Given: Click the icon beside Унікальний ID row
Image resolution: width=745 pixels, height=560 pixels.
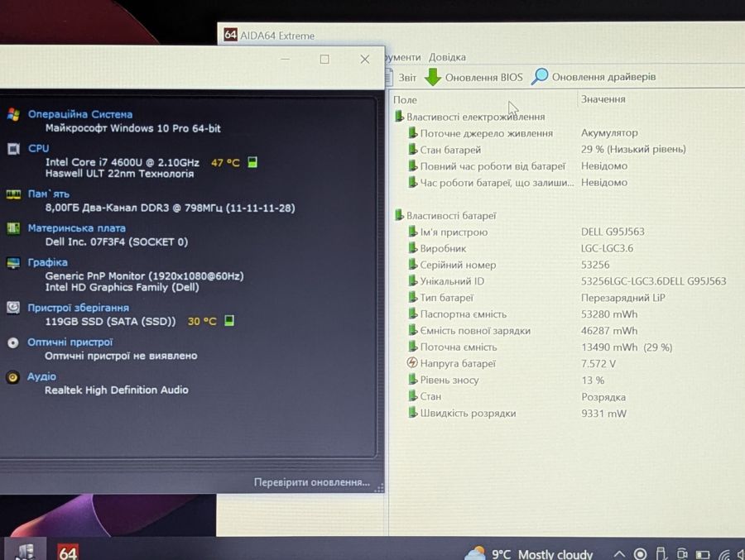Looking at the screenshot, I should pyautogui.click(x=413, y=280).
